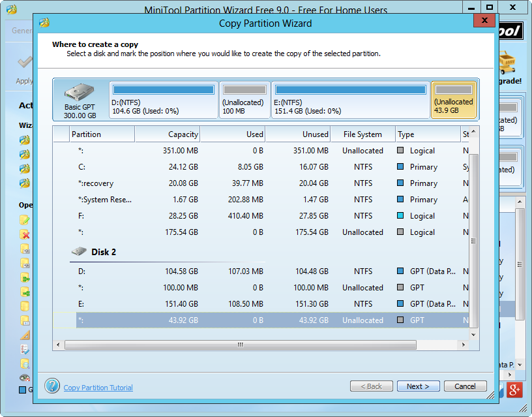The image size is (532, 417).
Task: Click the shopping cart Upgrade icon
Action: 507,63
